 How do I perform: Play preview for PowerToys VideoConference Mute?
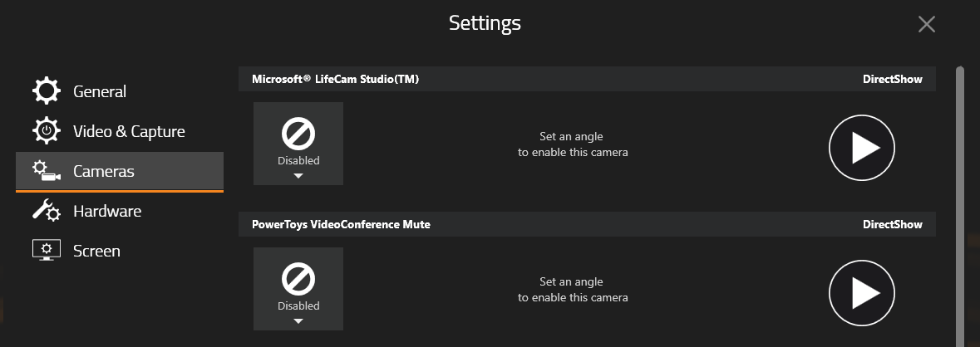tap(862, 293)
